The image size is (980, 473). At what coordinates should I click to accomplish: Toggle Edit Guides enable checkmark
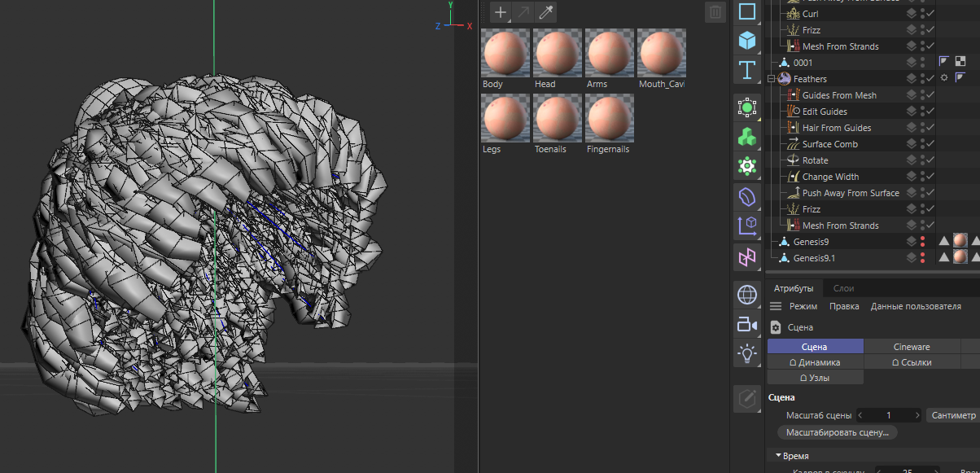(930, 112)
